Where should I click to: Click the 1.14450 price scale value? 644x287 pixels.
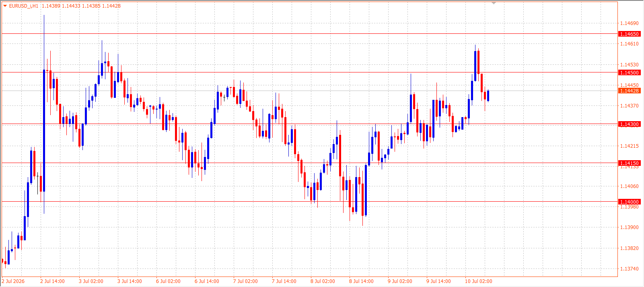click(x=630, y=85)
